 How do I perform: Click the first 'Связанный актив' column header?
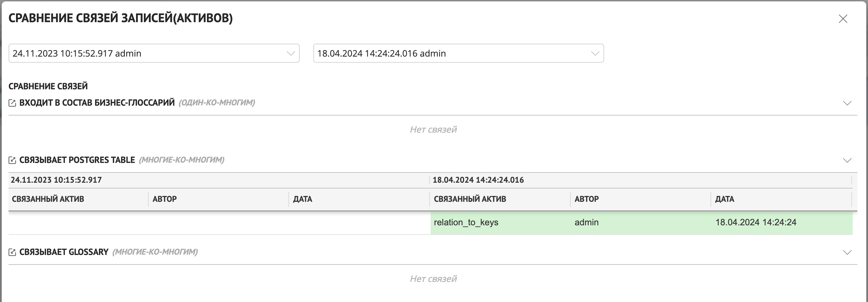48,199
